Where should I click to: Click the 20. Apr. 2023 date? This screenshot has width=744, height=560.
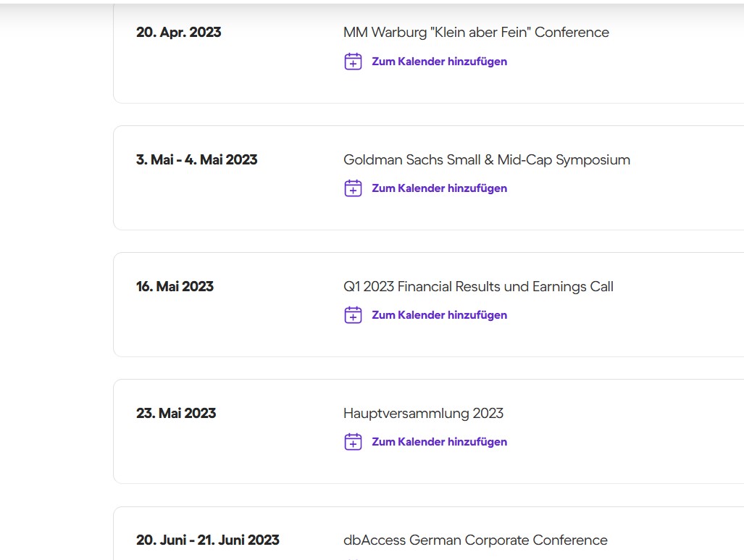pyautogui.click(x=179, y=33)
